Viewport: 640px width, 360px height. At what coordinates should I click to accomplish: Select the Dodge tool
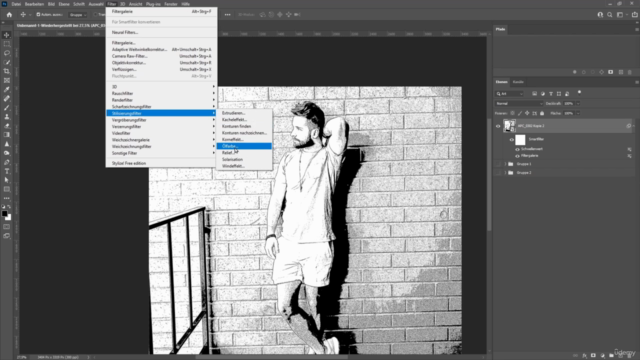click(x=7, y=153)
